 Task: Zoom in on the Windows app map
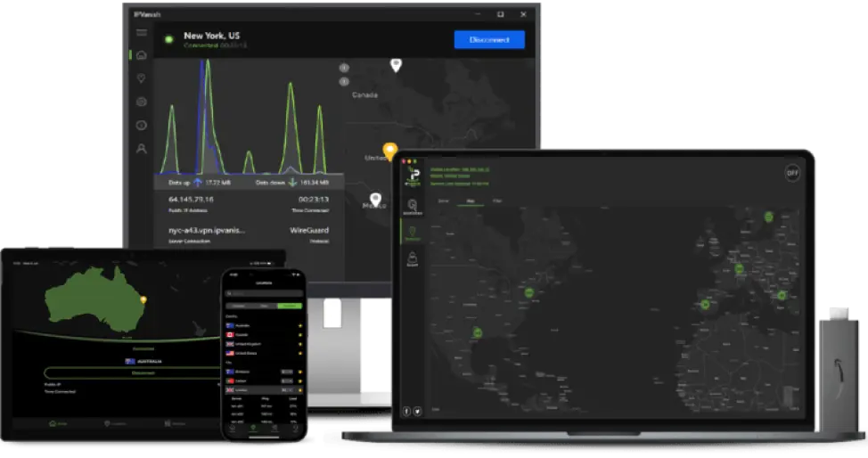point(344,68)
